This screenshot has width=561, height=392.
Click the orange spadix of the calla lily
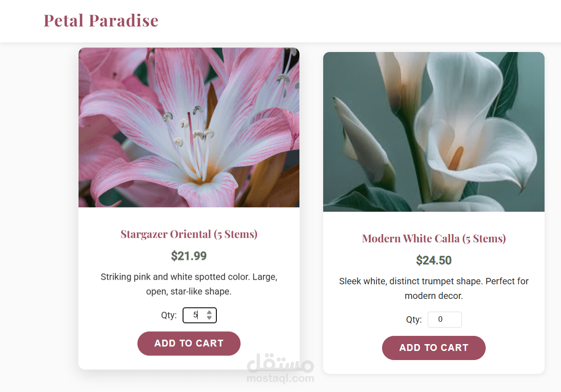(456, 158)
